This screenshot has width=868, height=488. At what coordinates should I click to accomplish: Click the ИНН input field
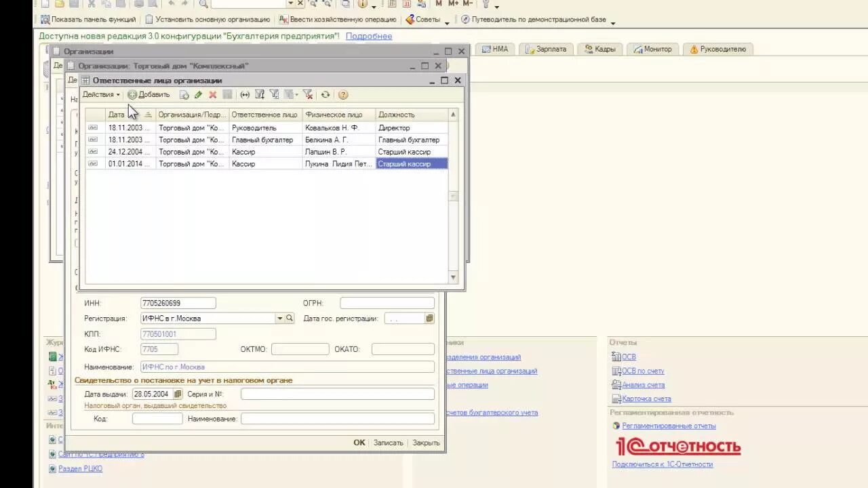point(178,304)
